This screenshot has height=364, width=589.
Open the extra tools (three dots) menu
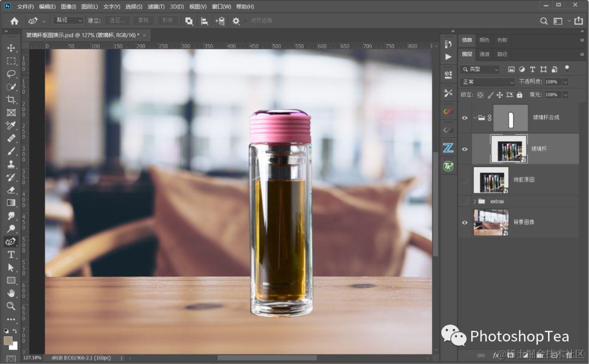pyautogui.click(x=11, y=319)
